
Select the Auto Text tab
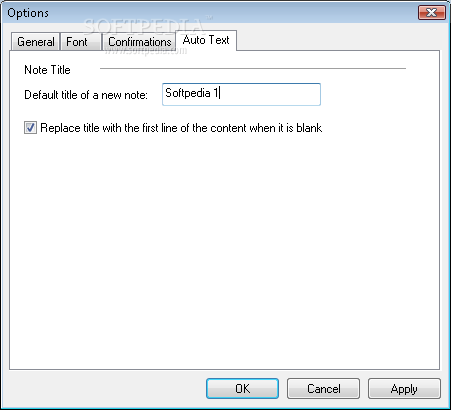(x=206, y=40)
